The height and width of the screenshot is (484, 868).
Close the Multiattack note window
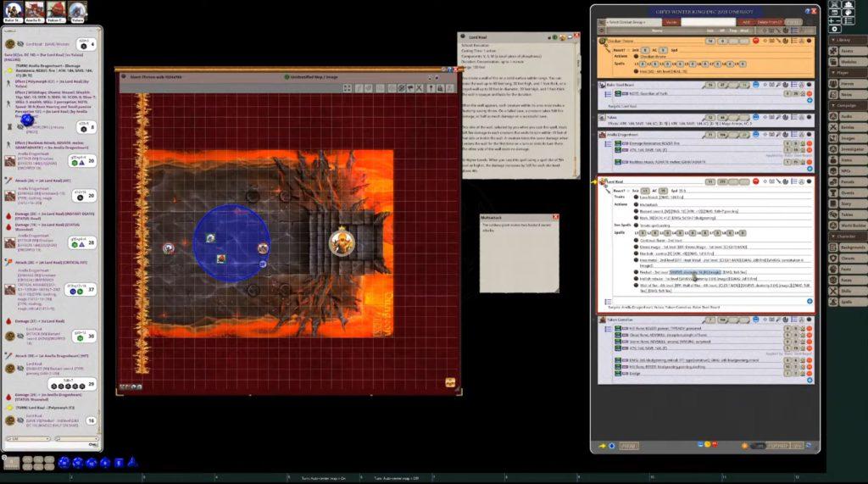(x=556, y=217)
